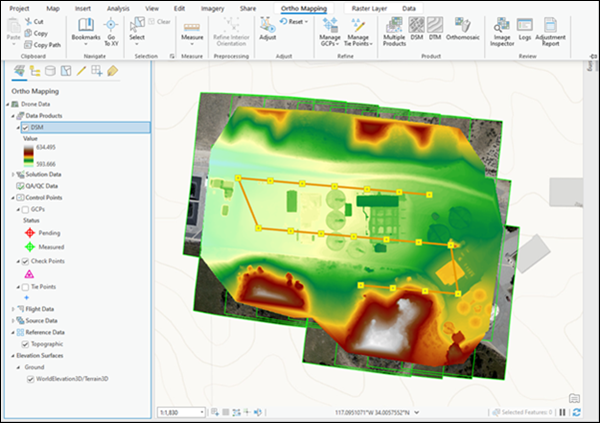Click the Reset button
Image resolution: width=600 pixels, height=423 pixels.
click(294, 21)
